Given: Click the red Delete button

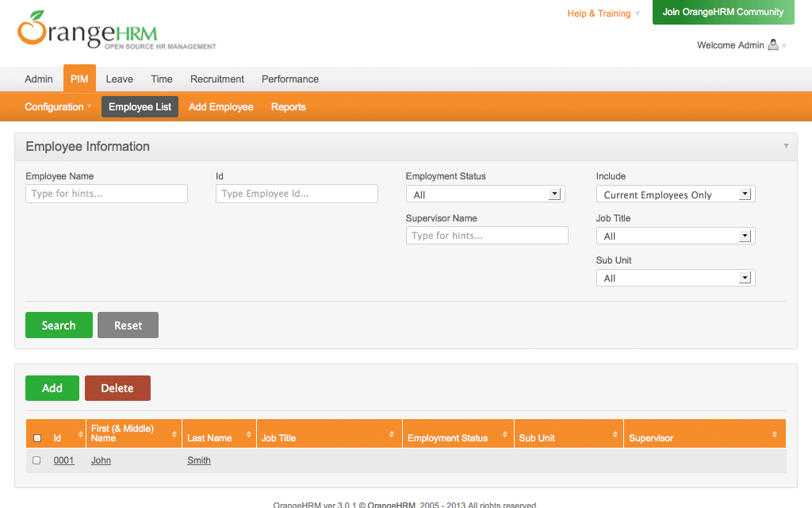Looking at the screenshot, I should pyautogui.click(x=117, y=388).
